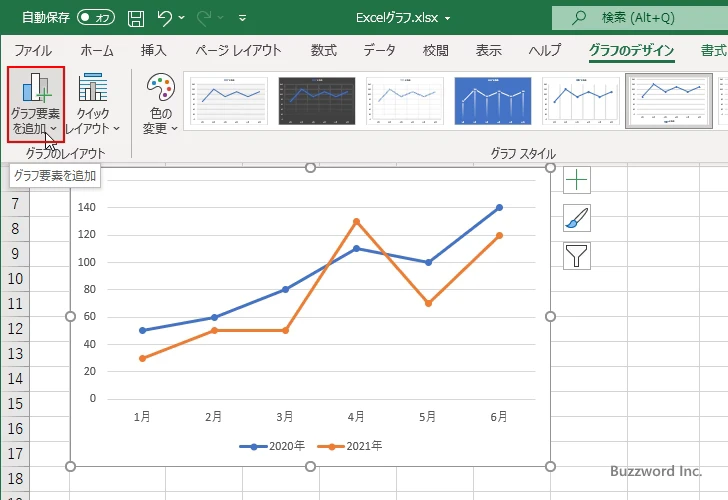Image resolution: width=728 pixels, height=500 pixels.
Task: Open the ファイル (File) tab
Action: (x=33, y=50)
